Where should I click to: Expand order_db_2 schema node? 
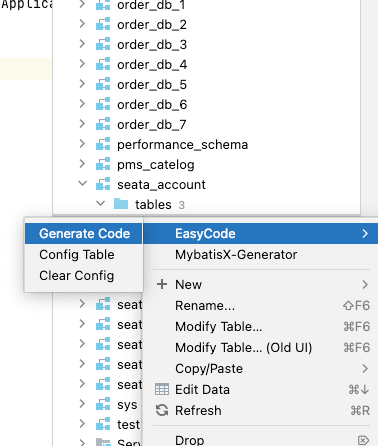tap(82, 24)
